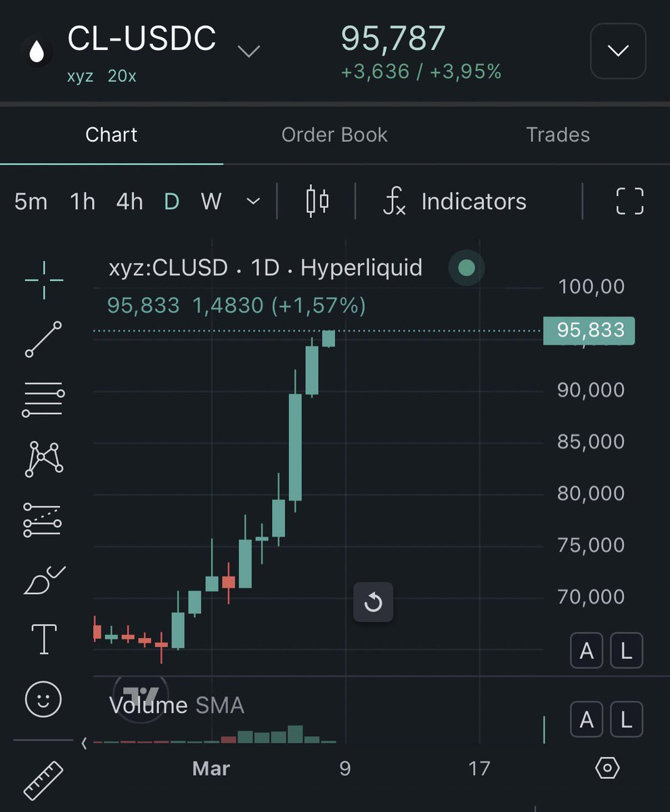Click the 75,000 price axis label

pyautogui.click(x=591, y=545)
